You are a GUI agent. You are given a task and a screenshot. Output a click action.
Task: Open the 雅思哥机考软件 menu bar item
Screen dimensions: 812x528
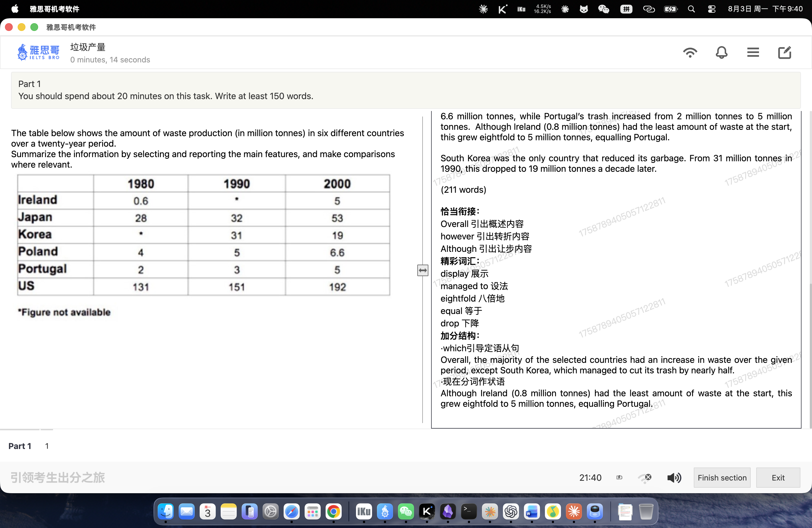click(x=55, y=9)
